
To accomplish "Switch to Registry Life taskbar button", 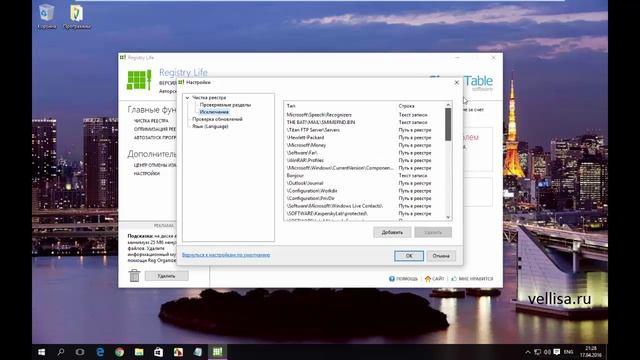I will click(217, 352).
